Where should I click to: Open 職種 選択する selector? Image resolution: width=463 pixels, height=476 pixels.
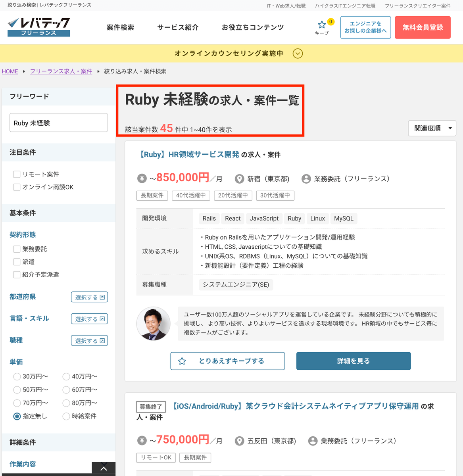[x=89, y=341]
